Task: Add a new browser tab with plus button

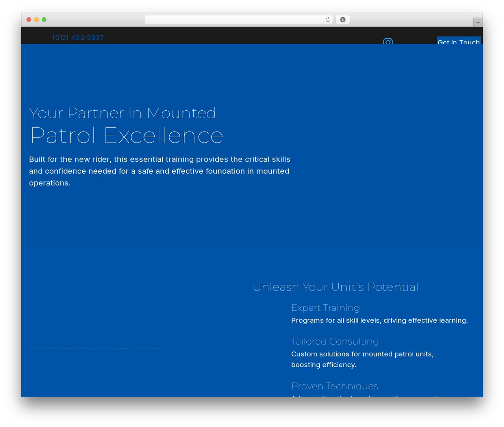Action: click(x=478, y=22)
